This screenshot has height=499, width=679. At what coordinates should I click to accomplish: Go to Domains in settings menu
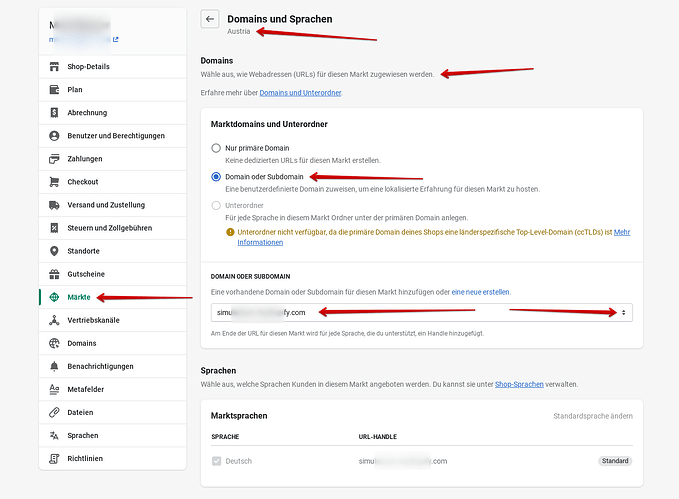83,343
